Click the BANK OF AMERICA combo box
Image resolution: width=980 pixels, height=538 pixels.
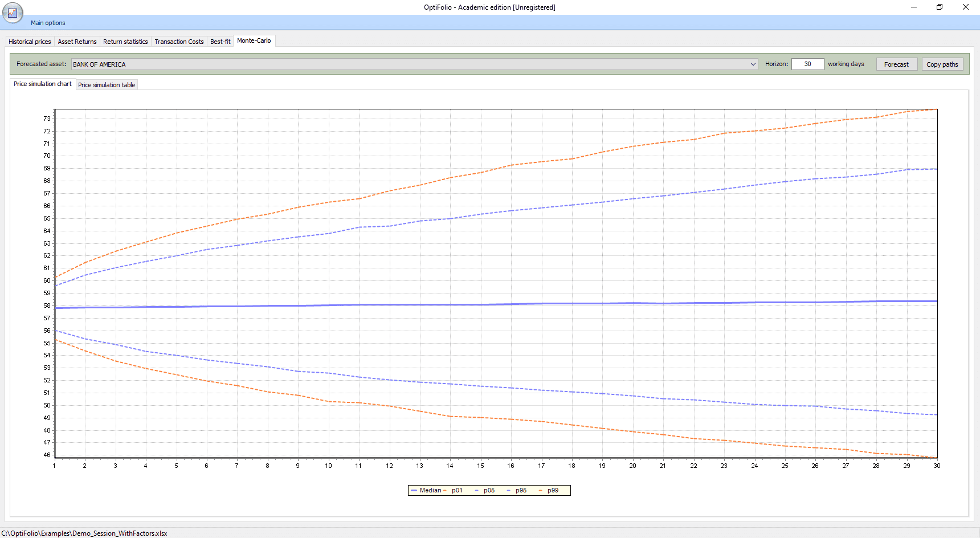pos(414,64)
